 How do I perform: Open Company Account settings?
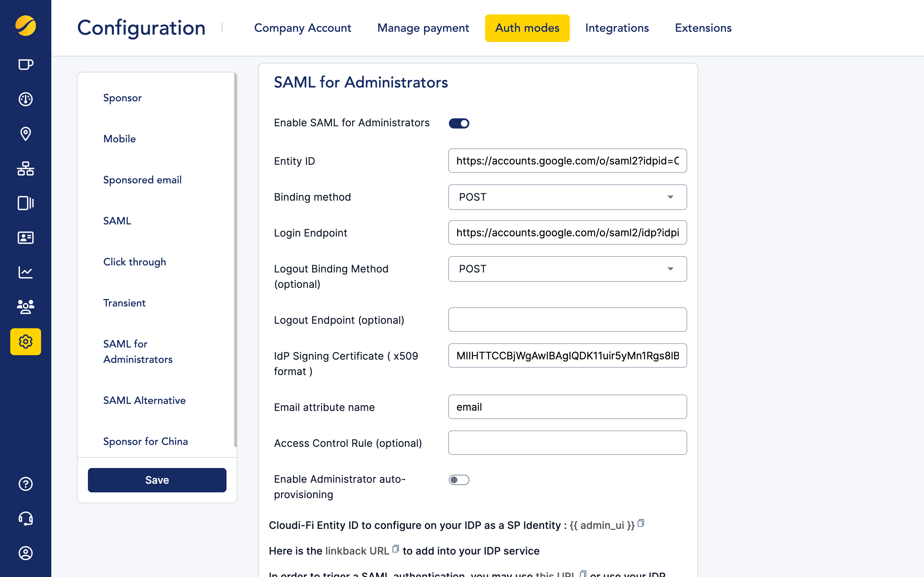pyautogui.click(x=303, y=28)
